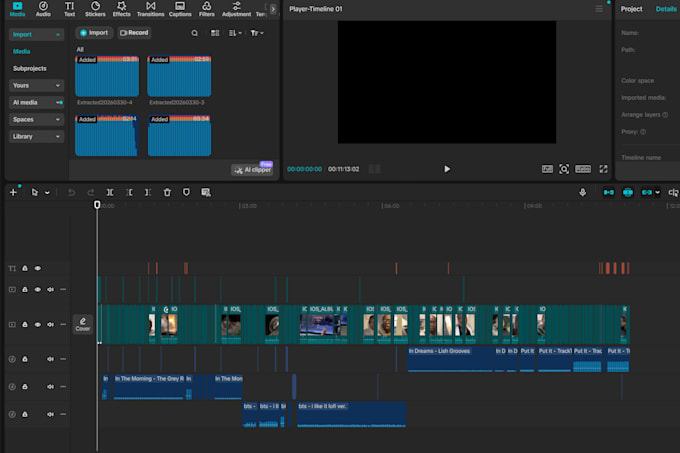Open the Effects tab

121,9
